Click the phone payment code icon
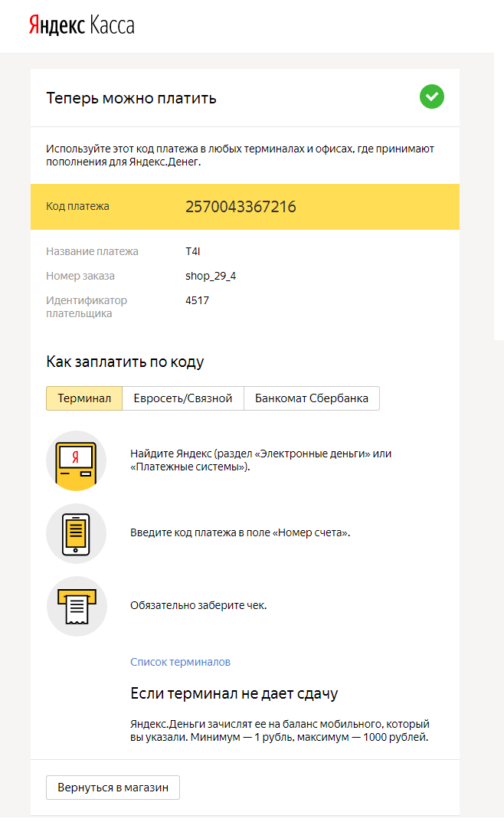504x822 pixels. [76, 532]
